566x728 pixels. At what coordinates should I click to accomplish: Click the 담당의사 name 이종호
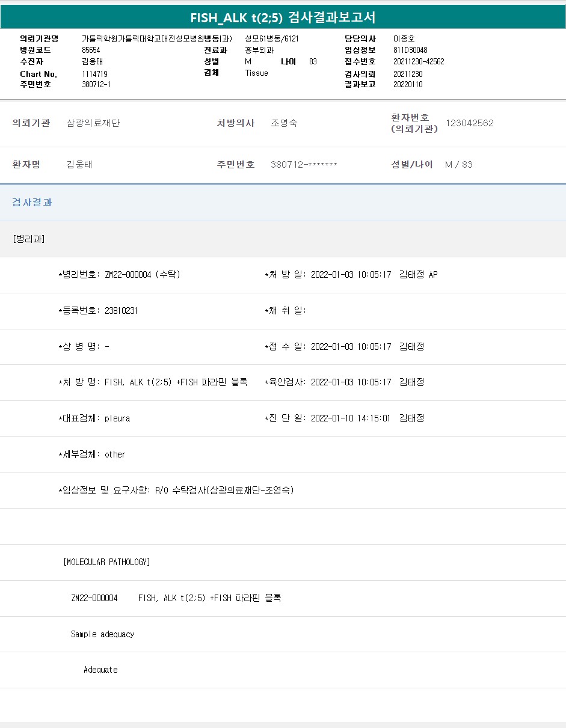[404, 39]
